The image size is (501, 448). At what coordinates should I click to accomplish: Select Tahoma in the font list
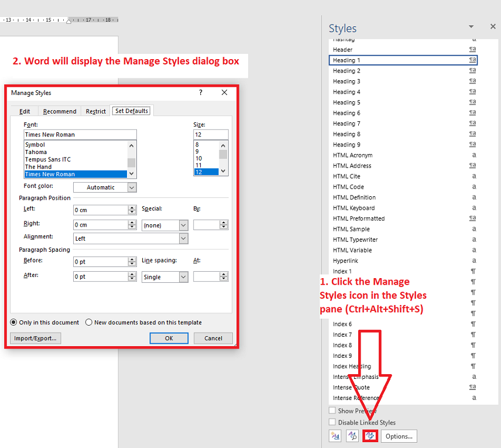[x=76, y=152]
